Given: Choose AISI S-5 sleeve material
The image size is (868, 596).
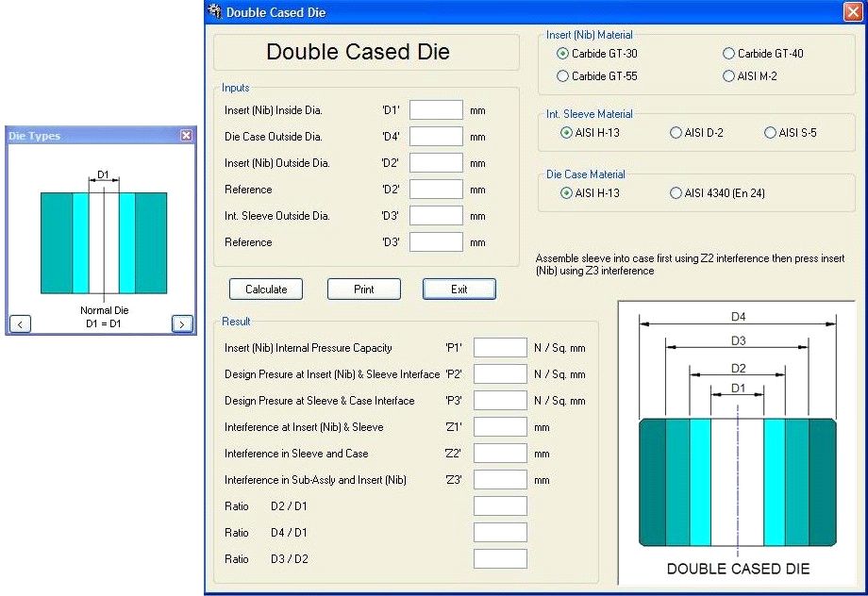Looking at the screenshot, I should tap(770, 133).
